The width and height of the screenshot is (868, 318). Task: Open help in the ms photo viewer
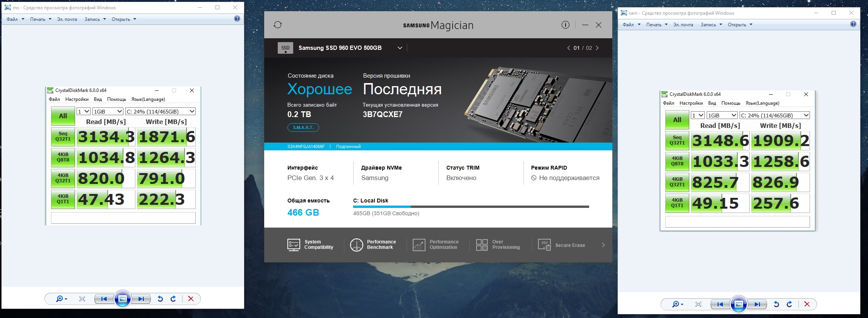click(x=237, y=19)
